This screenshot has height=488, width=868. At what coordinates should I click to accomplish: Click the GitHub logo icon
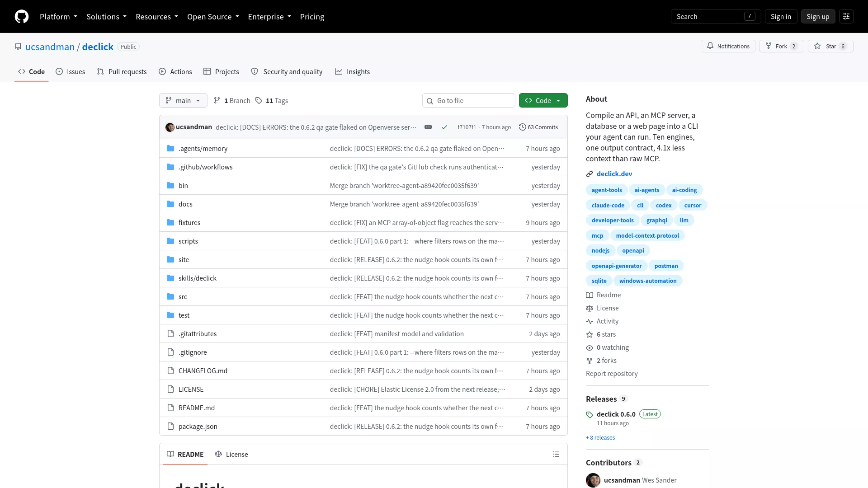(22, 17)
